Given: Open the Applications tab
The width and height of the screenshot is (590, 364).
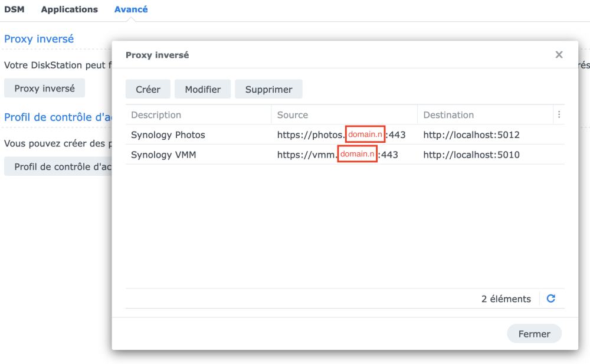Looking at the screenshot, I should coord(70,9).
